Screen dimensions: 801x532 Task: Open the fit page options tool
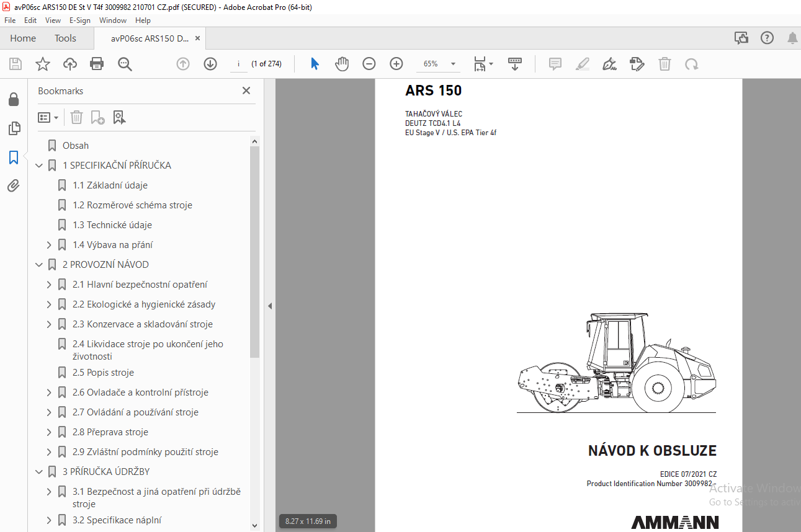[483, 64]
